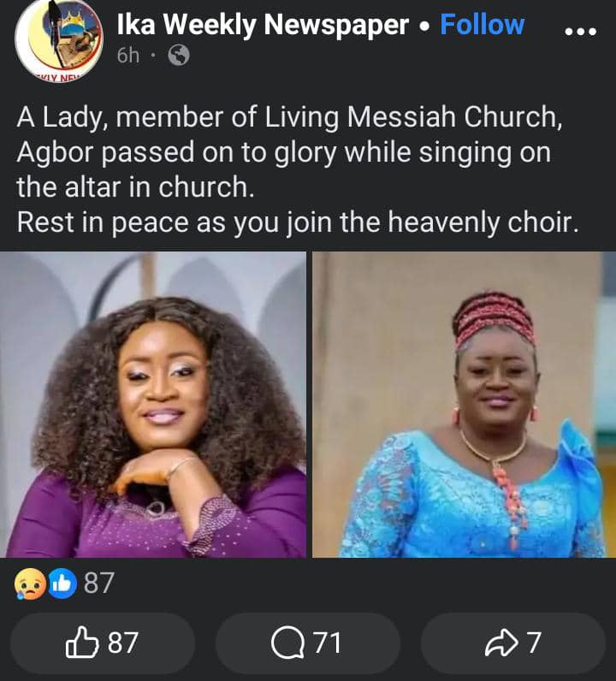This screenshot has height=681, width=616.
Task: Follow the Ika Weekly Newspaper page
Action: (x=482, y=25)
